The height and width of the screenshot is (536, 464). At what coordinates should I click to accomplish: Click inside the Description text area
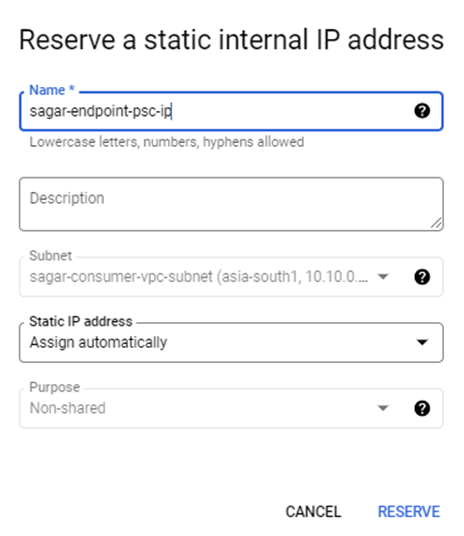coord(231,204)
